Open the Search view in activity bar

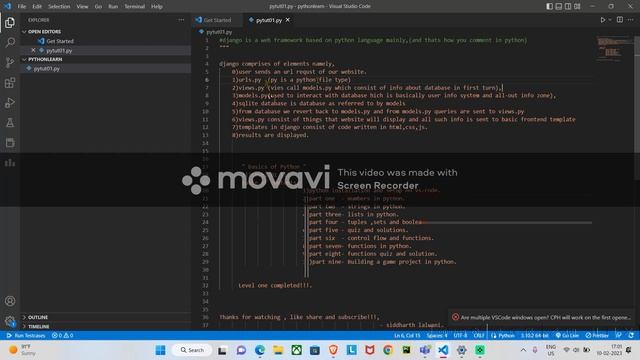[x=10, y=42]
